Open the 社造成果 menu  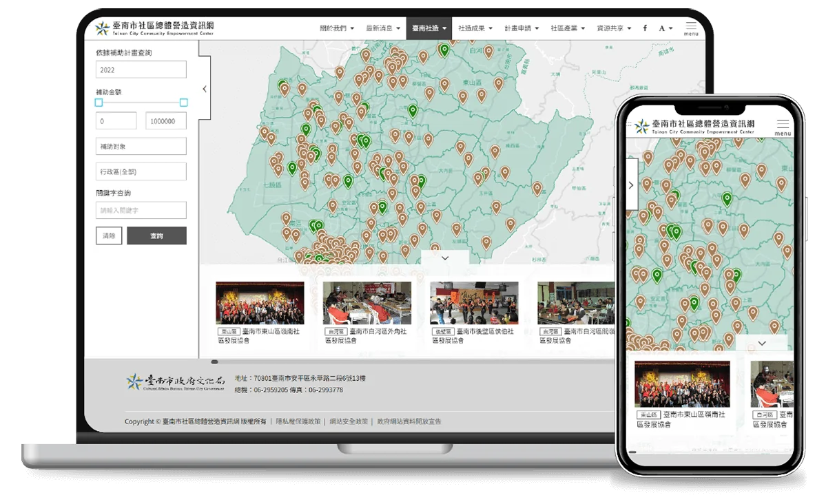[x=475, y=28]
